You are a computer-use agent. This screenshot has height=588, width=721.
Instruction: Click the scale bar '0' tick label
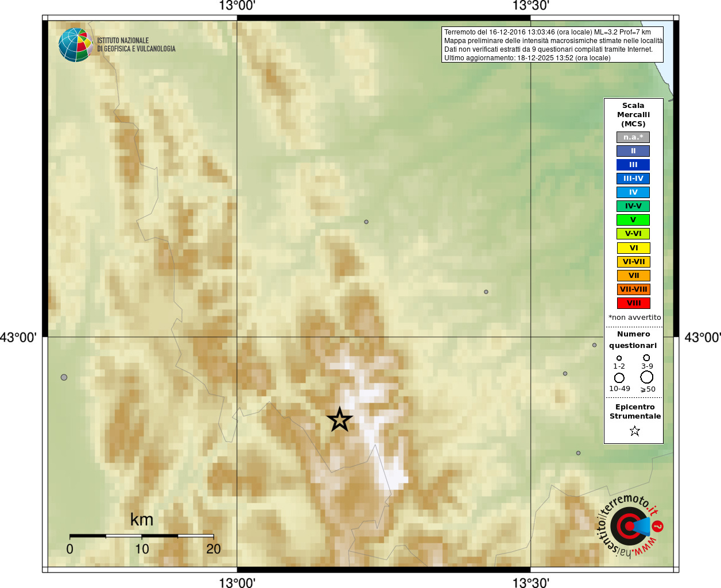click(x=69, y=549)
